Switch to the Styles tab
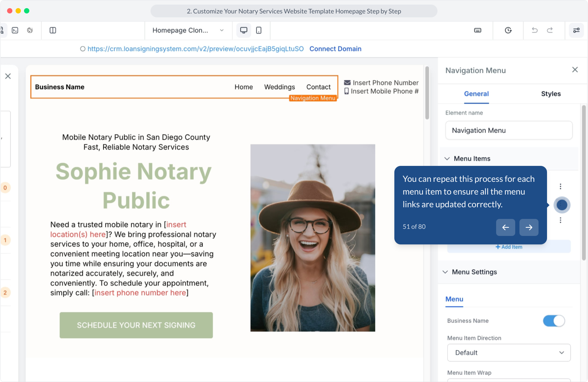The height and width of the screenshot is (382, 588). coord(551,94)
